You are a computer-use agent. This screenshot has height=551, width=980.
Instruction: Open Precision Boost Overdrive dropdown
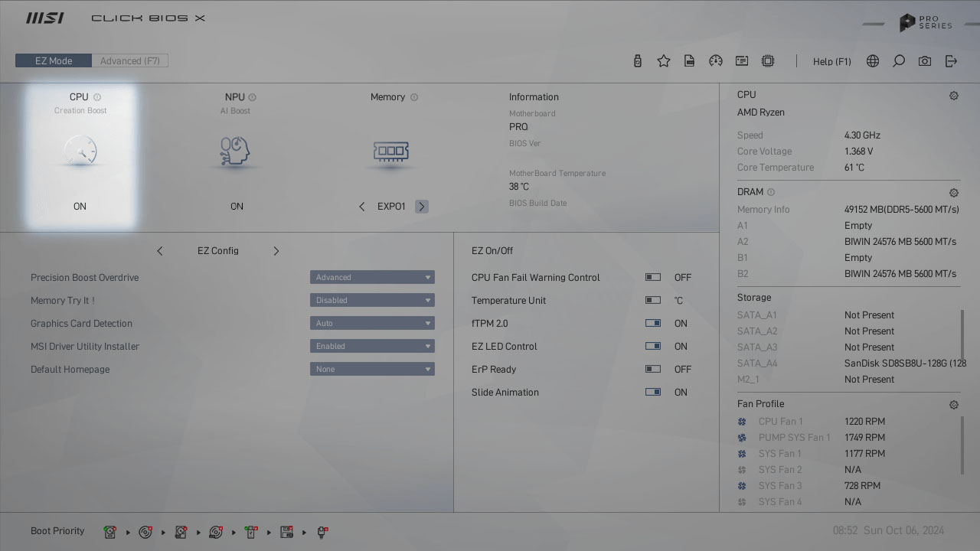pyautogui.click(x=372, y=278)
